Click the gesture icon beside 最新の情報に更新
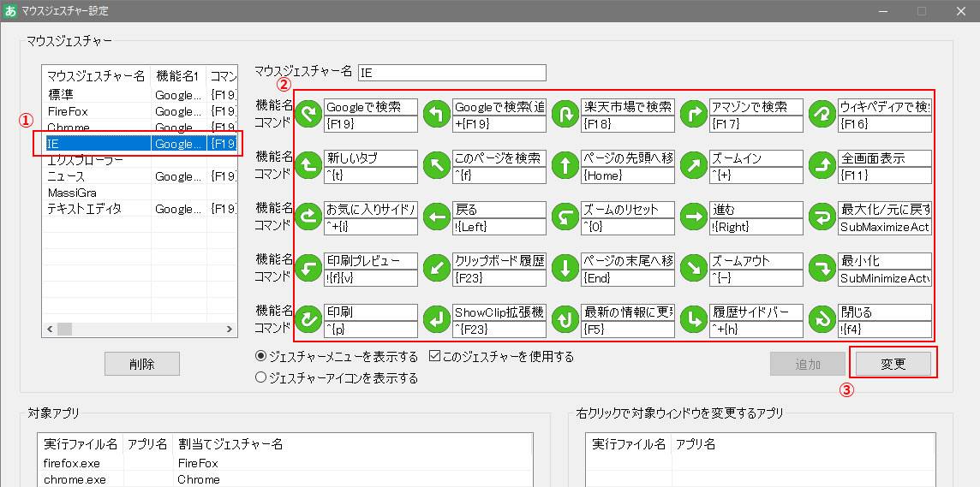The image size is (980, 487). (x=565, y=319)
